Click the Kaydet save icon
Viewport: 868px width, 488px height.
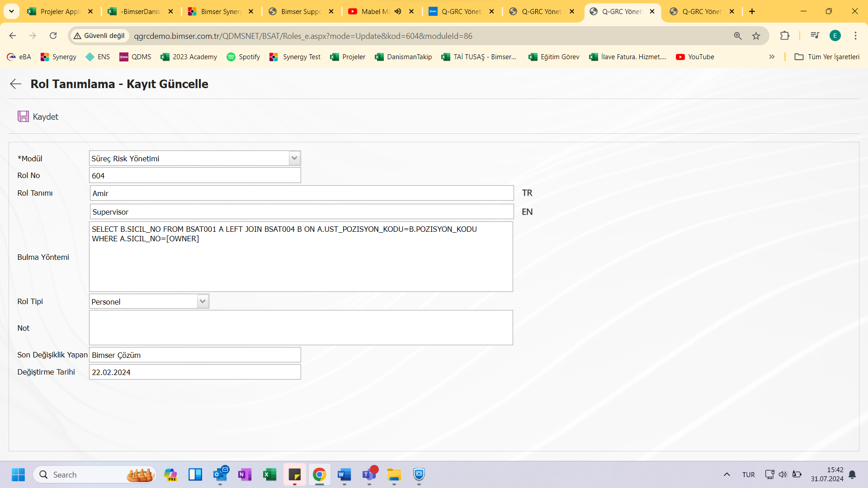[x=23, y=116]
